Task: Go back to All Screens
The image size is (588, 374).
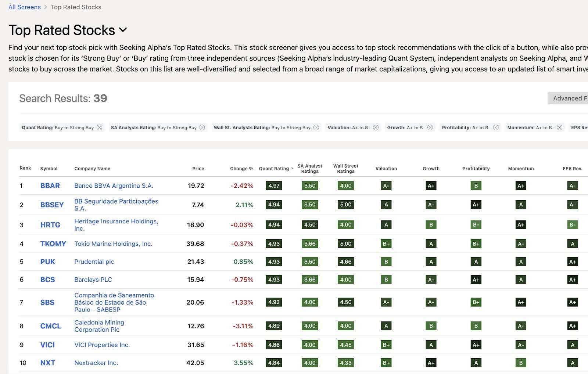Action: coord(25,7)
